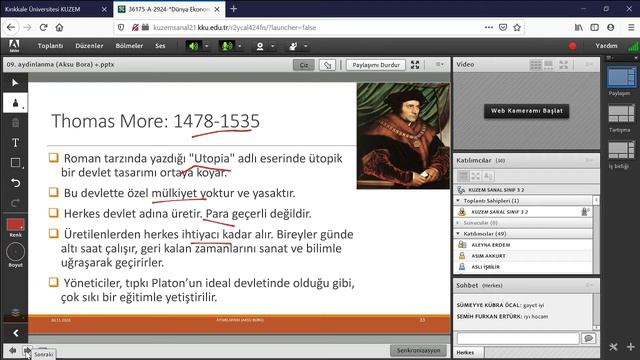Click the delete trash icon in drawing toolbar
This screenshot has width=640, height=360.
pyautogui.click(x=15, y=122)
